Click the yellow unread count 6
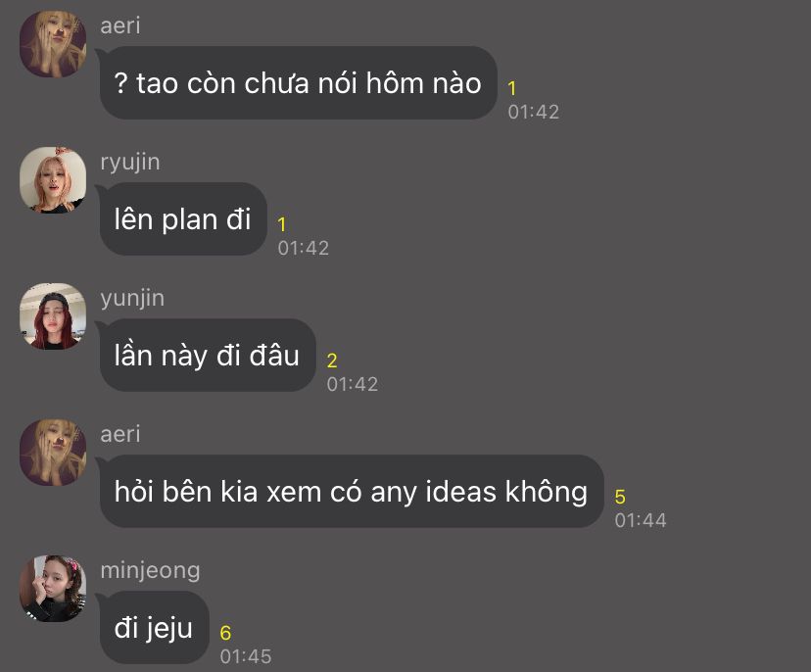811x672 pixels. [x=225, y=633]
